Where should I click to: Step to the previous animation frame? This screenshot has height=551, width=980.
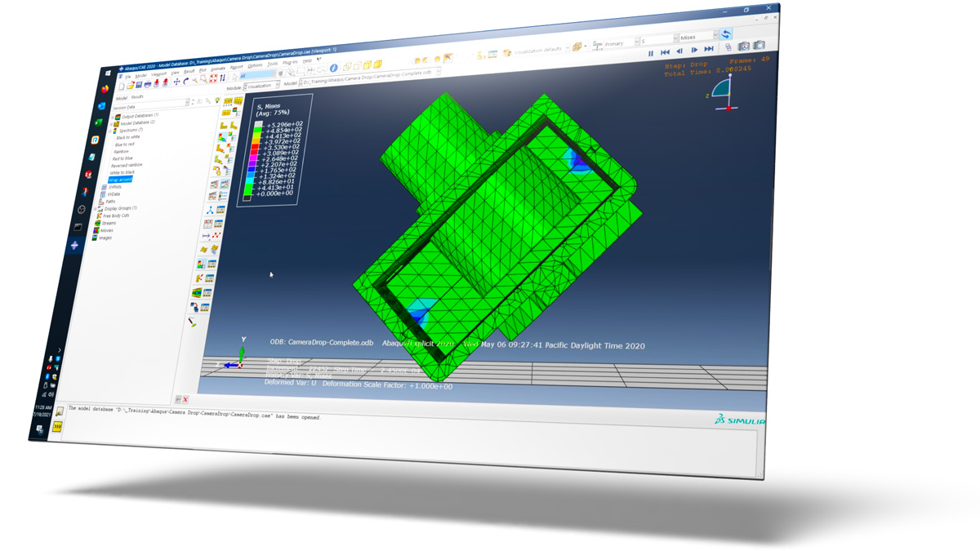679,51
